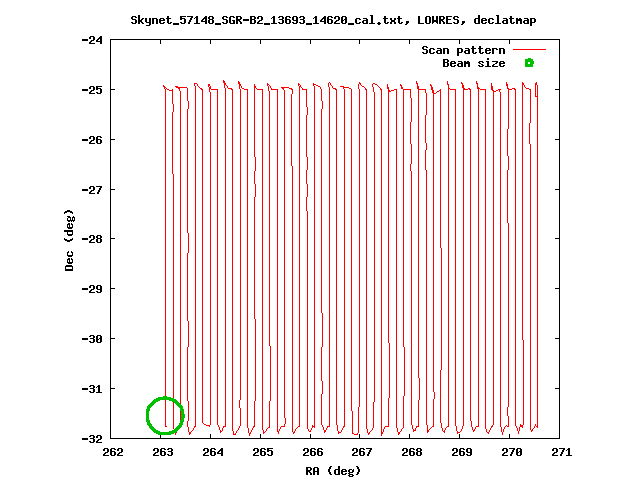
Task: Click the -29 Dec tick label
Action: coord(92,289)
